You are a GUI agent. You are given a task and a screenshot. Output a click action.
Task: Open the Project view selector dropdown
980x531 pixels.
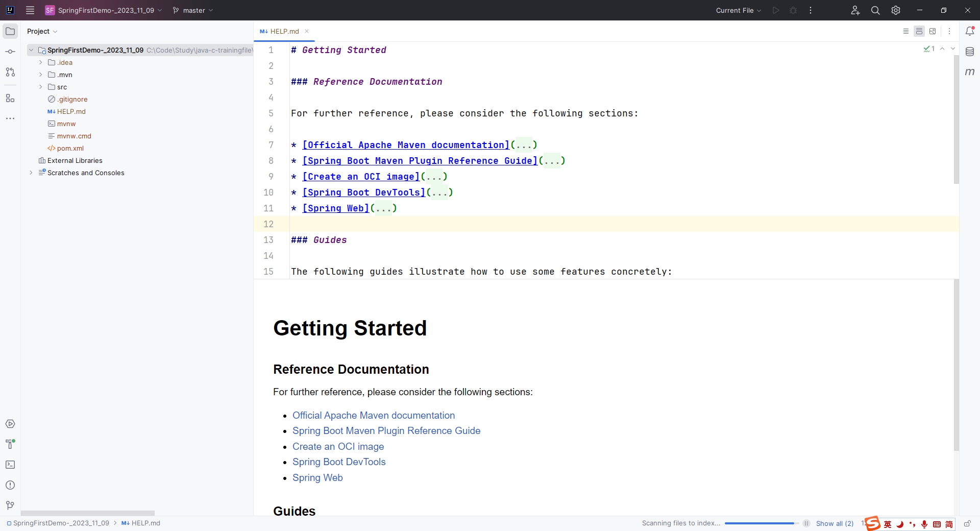pos(42,31)
